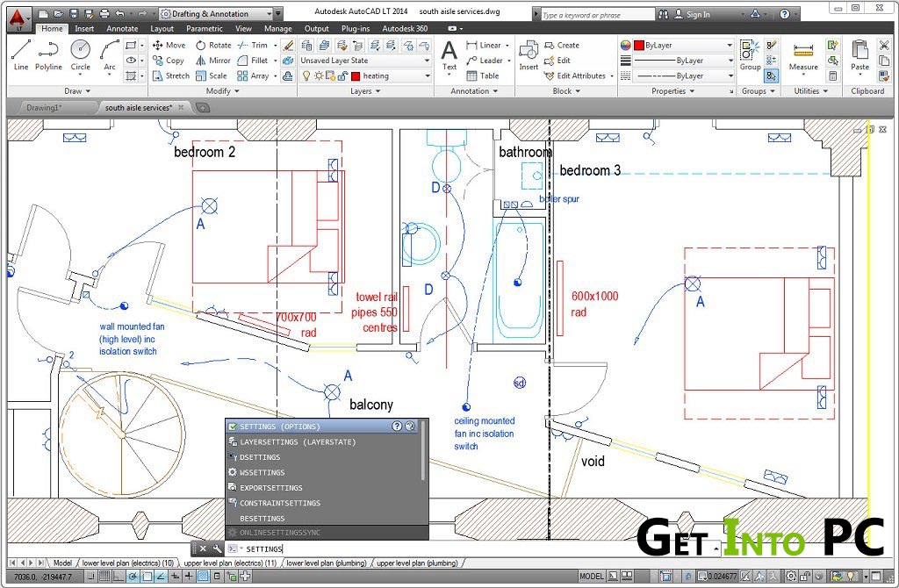
Task: Expand the Modify panel
Action: (222, 90)
